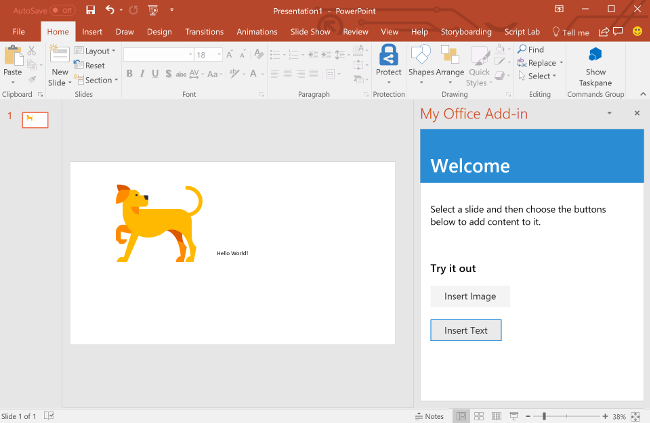Open the Script Lab tab
This screenshot has height=423, width=650.
(x=522, y=32)
